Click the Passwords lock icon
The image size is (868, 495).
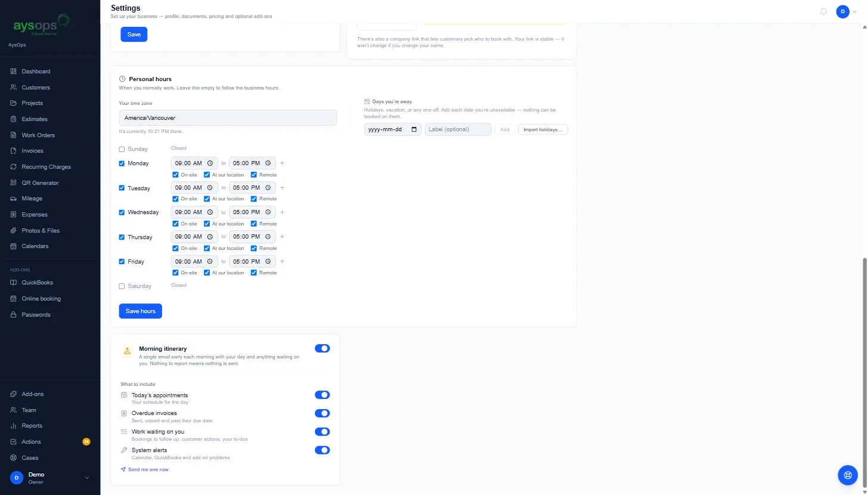(14, 314)
